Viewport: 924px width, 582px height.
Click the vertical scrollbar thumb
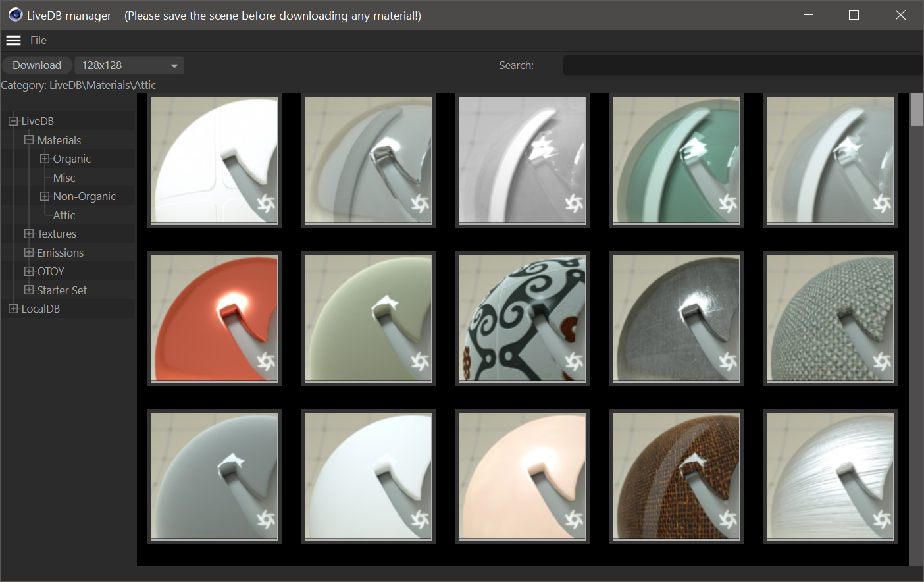click(x=916, y=109)
